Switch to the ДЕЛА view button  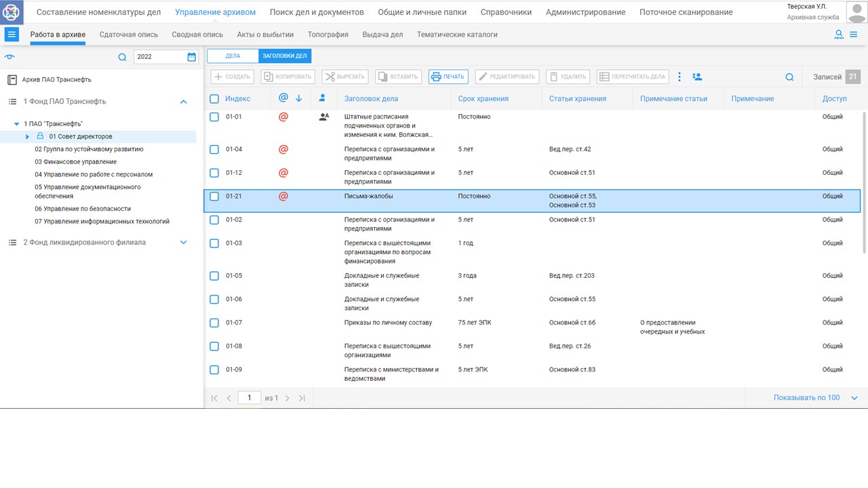[233, 56]
